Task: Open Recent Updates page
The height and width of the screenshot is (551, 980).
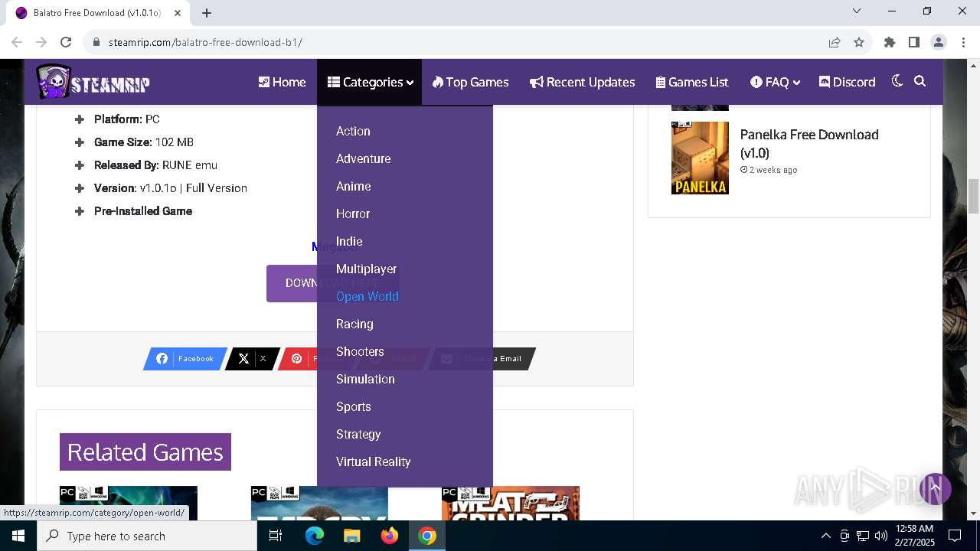Action: coord(583,82)
